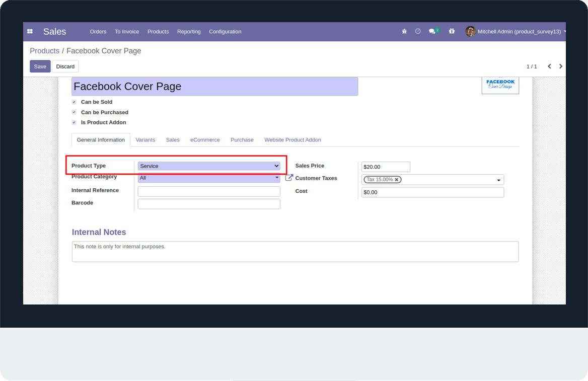The image size is (588, 381).
Task: Toggle Is Product Addon checkbox
Action: point(74,122)
